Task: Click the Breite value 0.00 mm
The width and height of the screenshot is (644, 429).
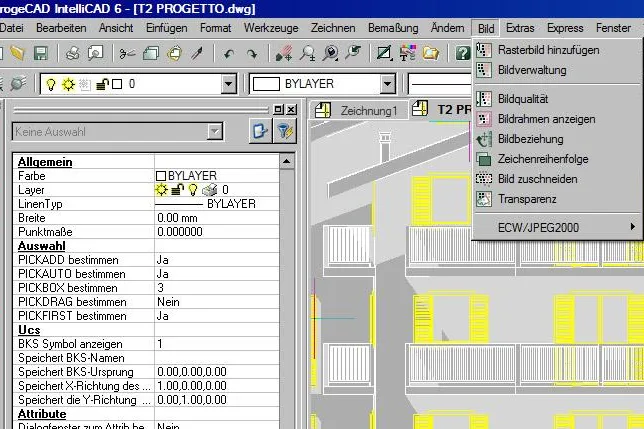Action: click(x=177, y=218)
